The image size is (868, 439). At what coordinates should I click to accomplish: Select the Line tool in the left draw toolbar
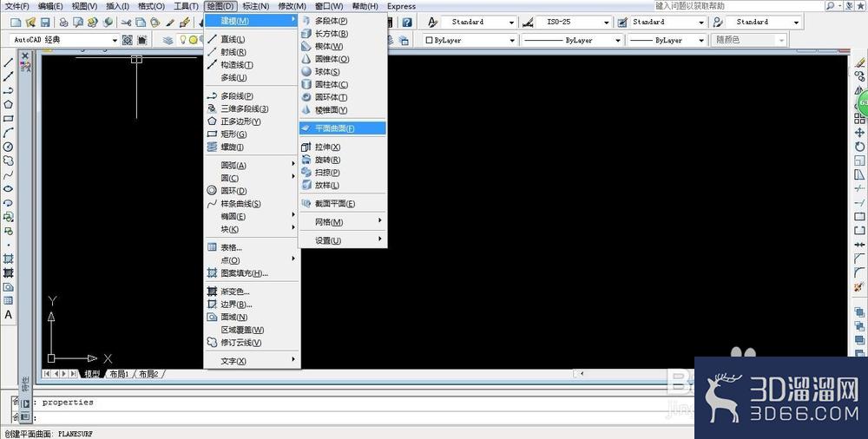[x=8, y=63]
